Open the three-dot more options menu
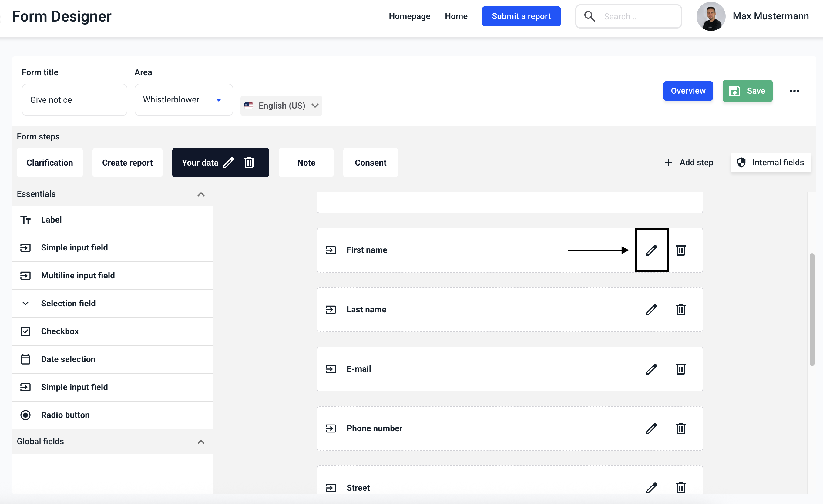The image size is (823, 504). tap(794, 91)
